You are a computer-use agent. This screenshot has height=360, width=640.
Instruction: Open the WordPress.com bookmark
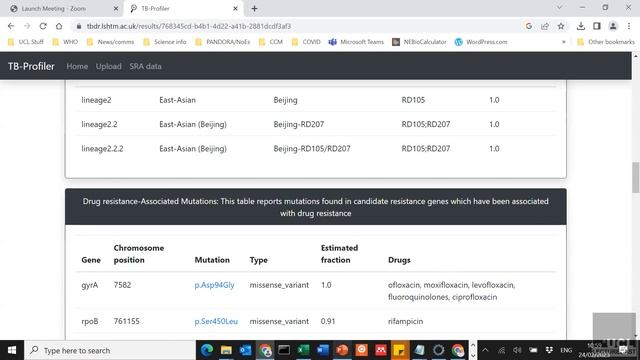pos(481,42)
